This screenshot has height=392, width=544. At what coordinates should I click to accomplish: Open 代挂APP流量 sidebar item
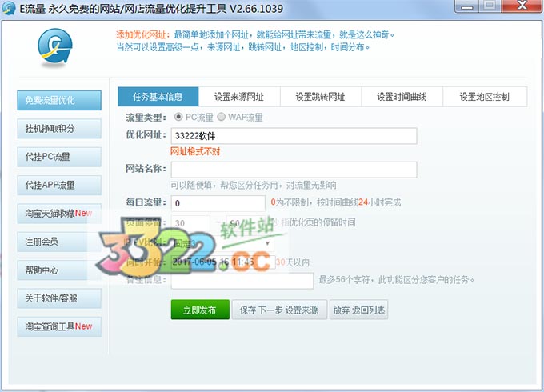59,186
